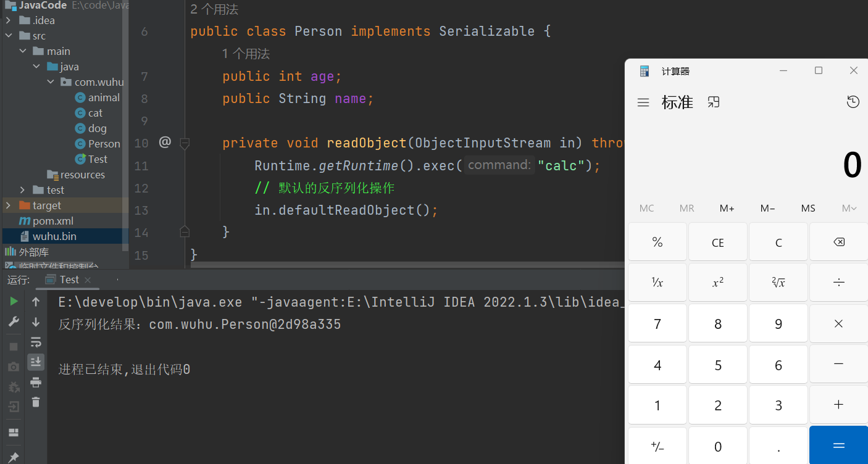Click the x squared key
This screenshot has width=868, height=464.
(718, 283)
